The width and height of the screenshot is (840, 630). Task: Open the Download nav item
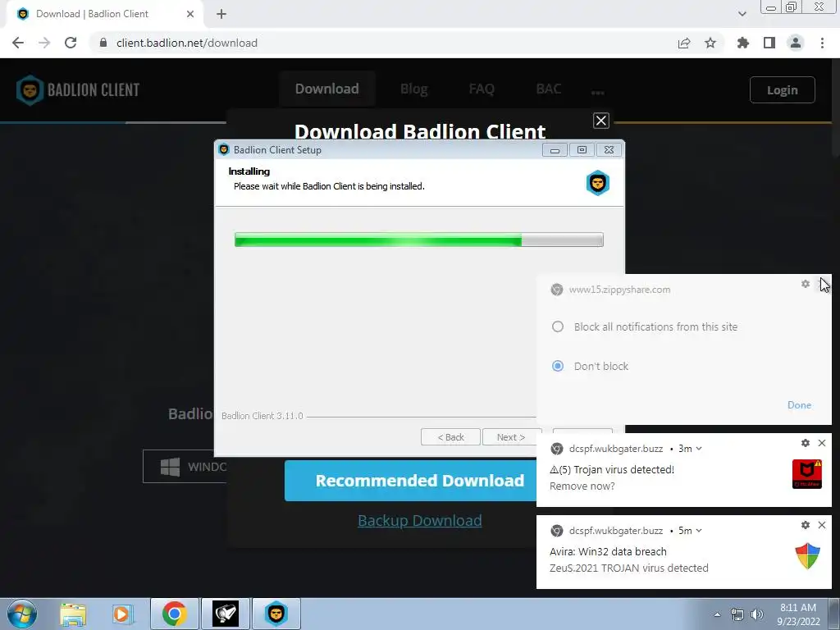click(x=326, y=89)
